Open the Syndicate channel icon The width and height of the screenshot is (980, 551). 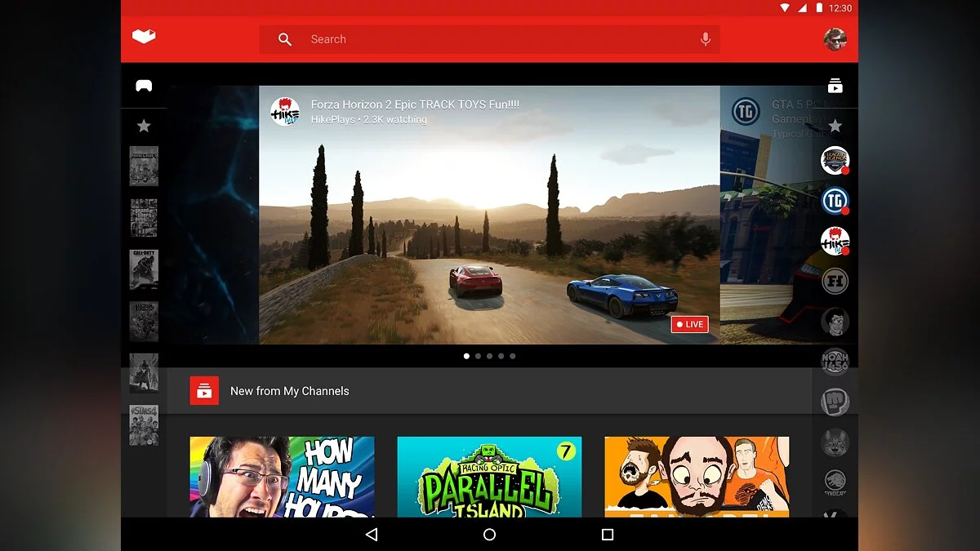pos(835,482)
